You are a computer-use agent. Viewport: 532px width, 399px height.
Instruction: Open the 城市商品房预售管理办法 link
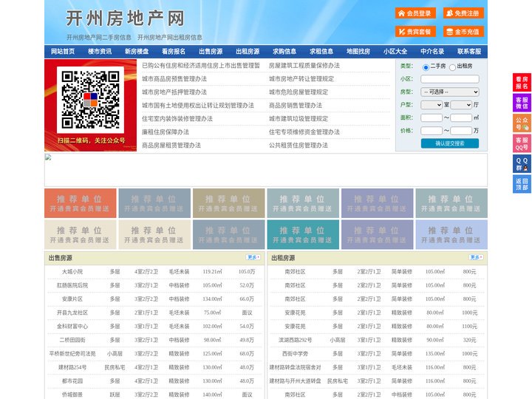[x=174, y=79]
